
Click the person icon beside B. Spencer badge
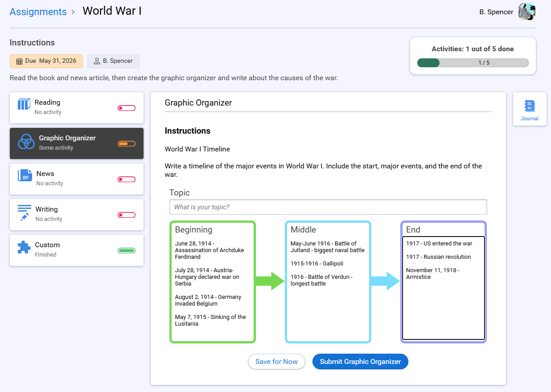(x=97, y=61)
